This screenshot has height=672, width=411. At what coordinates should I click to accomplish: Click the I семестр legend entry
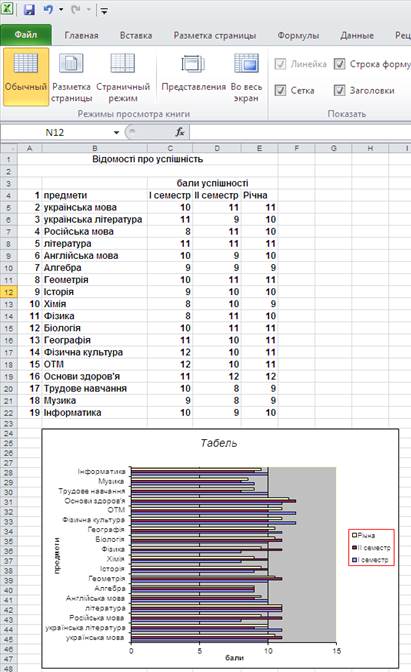click(370, 560)
